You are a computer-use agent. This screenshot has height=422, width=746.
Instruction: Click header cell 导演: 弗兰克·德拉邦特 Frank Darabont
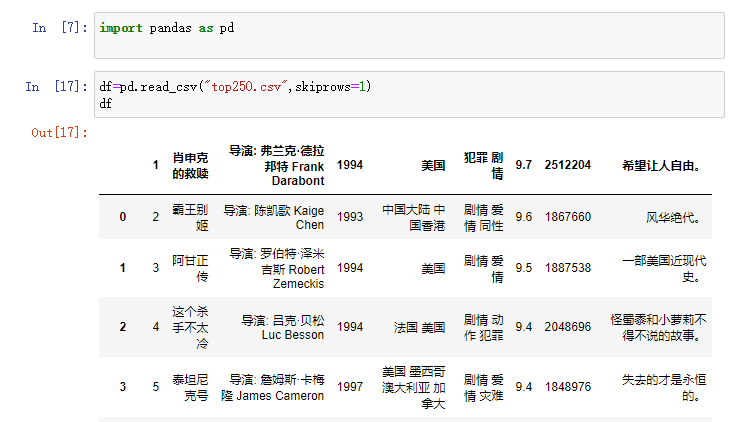point(276,166)
